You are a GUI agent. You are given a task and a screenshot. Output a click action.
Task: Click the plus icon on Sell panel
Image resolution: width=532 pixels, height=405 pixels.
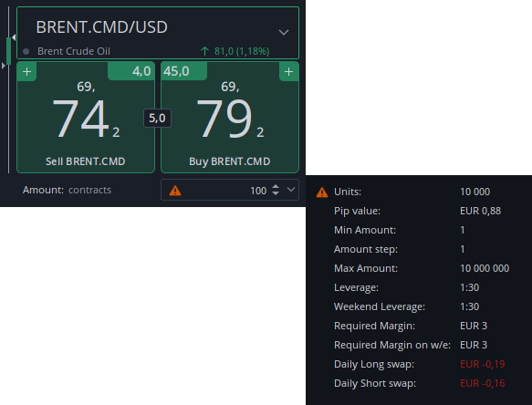26,71
